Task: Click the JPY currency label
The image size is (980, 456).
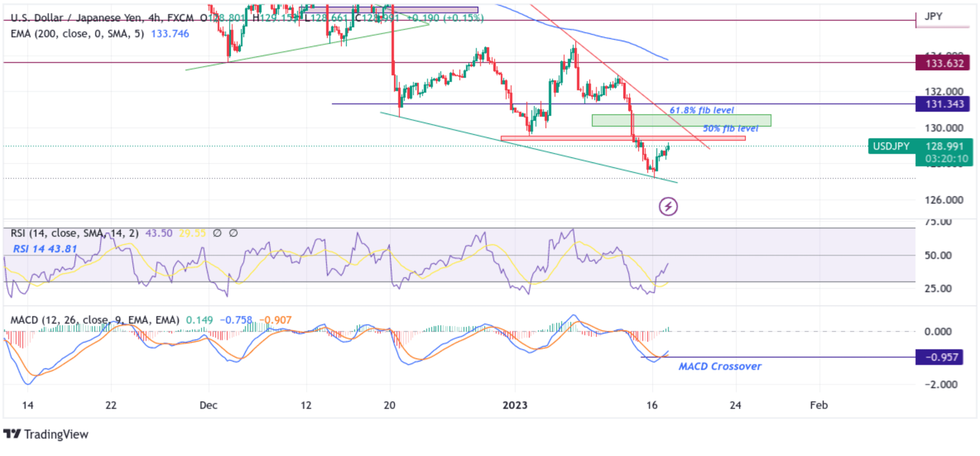Action: tap(933, 16)
